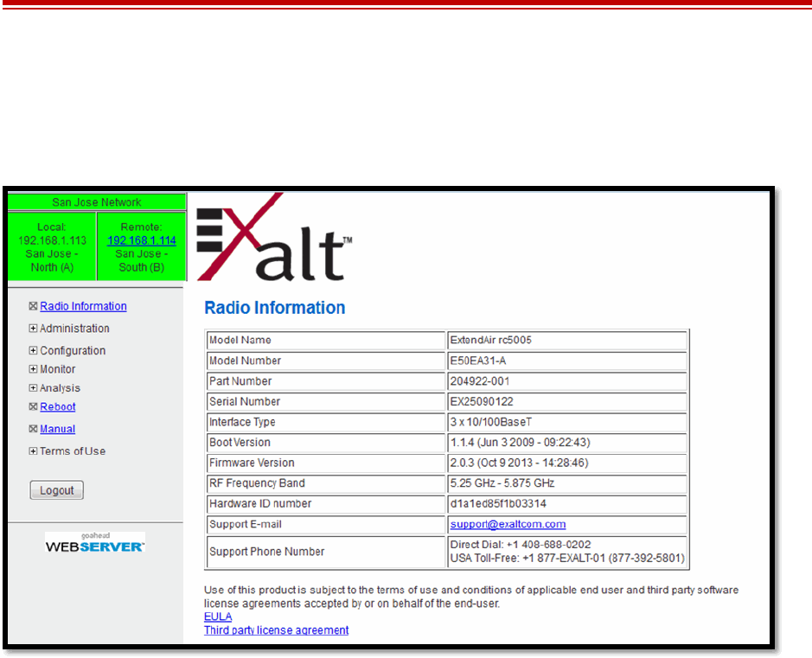Click the San Jose Network header
Viewport: 812px width, 658px height.
(x=97, y=202)
